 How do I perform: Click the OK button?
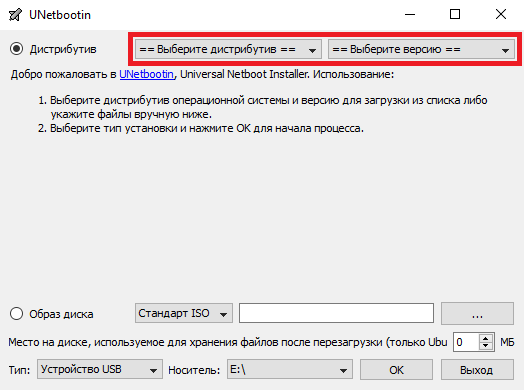point(396,370)
